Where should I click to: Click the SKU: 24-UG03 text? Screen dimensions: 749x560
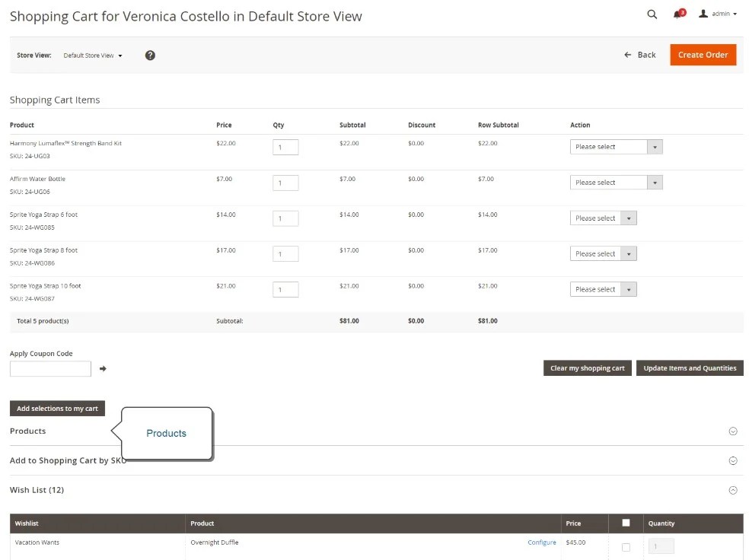30,156
